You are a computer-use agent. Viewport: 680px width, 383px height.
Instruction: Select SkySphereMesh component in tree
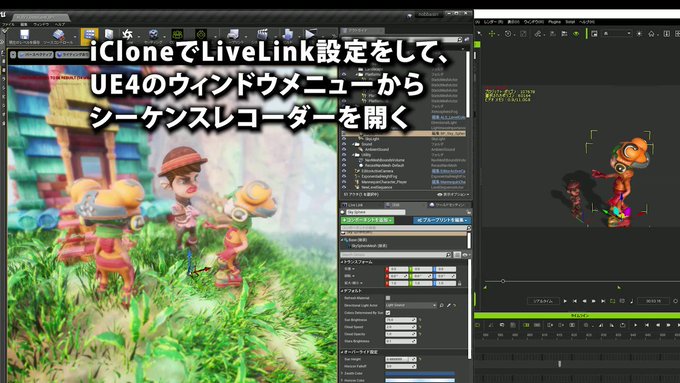(x=369, y=246)
